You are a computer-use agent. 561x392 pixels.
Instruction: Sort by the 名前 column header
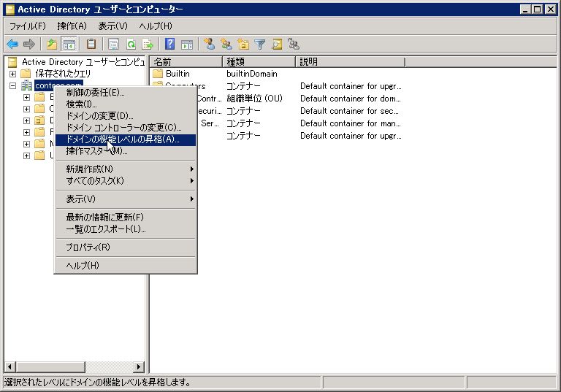click(x=186, y=62)
